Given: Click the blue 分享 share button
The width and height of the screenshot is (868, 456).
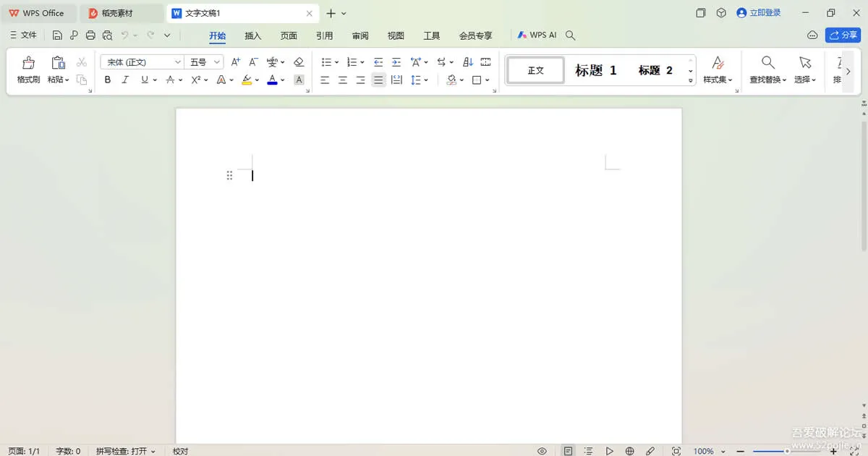Looking at the screenshot, I should (x=843, y=35).
